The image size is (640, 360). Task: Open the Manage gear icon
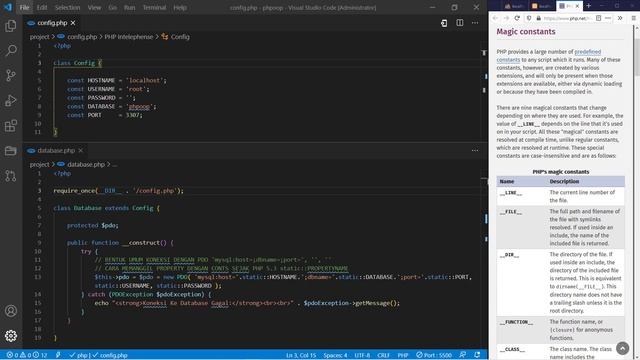11,336
